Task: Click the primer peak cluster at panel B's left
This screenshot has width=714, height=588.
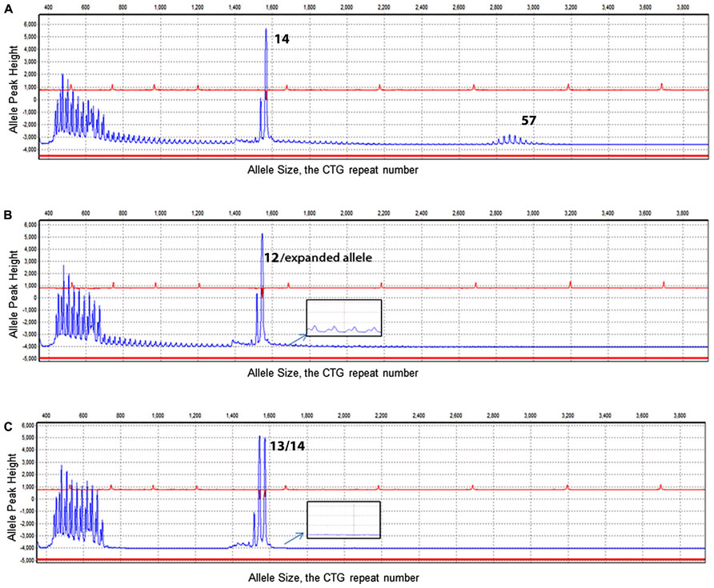Action: tap(78, 302)
